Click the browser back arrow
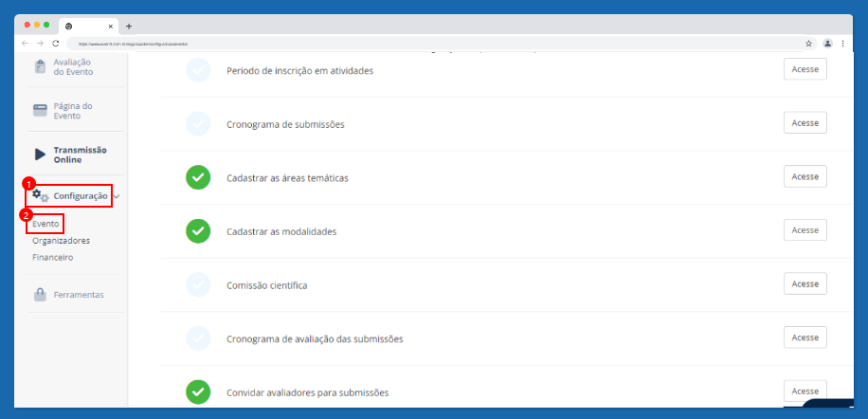868x419 pixels. tap(25, 44)
